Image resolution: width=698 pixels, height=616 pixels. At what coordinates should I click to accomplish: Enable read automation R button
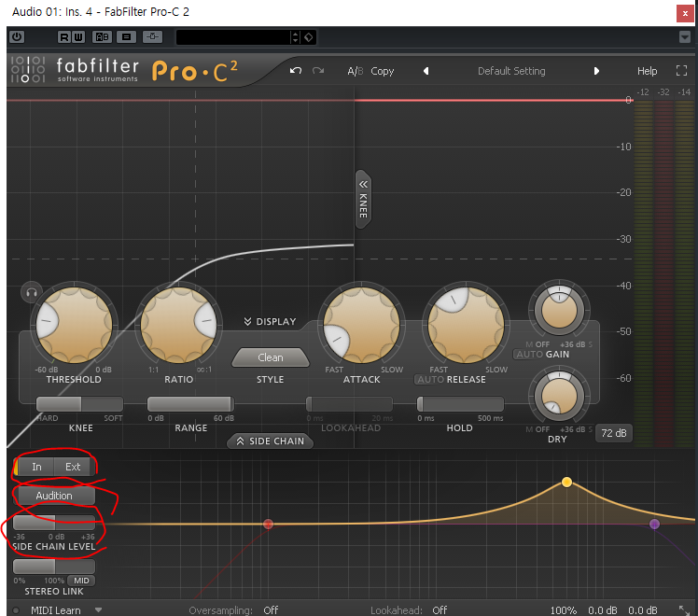pos(64,37)
